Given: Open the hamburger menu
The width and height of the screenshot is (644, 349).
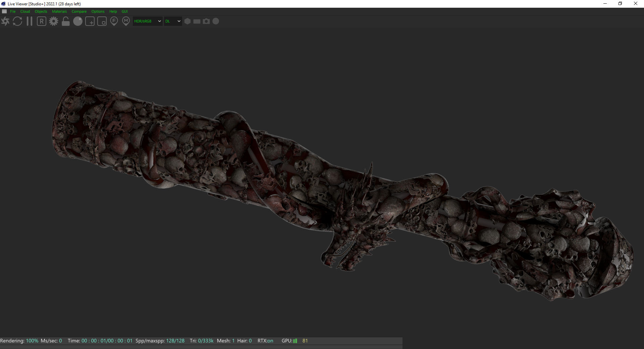Looking at the screenshot, I should pos(4,11).
